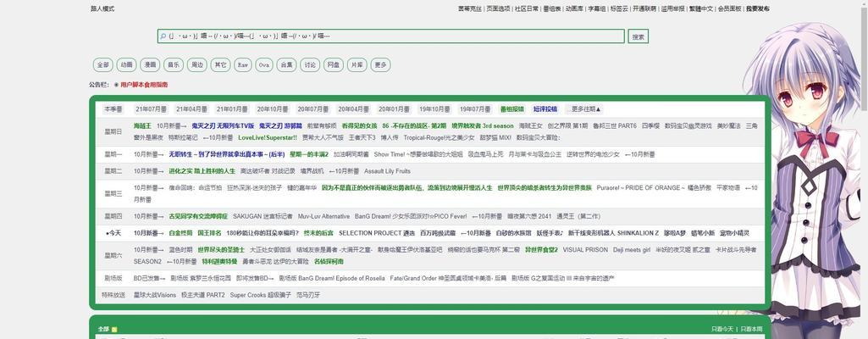Open 会员面板 in the top navigation
The width and height of the screenshot is (868, 339).
[729, 8]
